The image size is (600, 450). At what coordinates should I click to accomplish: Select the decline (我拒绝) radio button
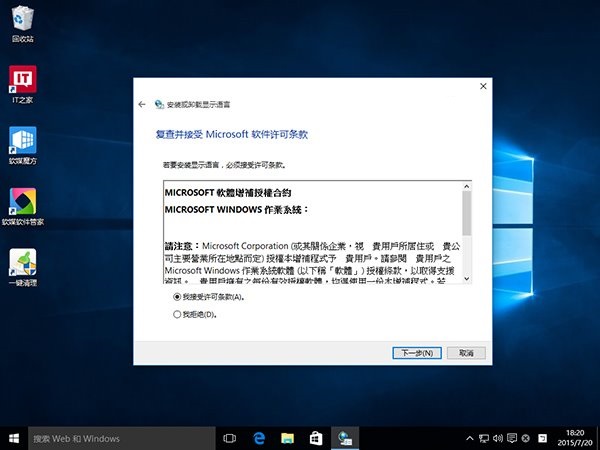(x=177, y=315)
